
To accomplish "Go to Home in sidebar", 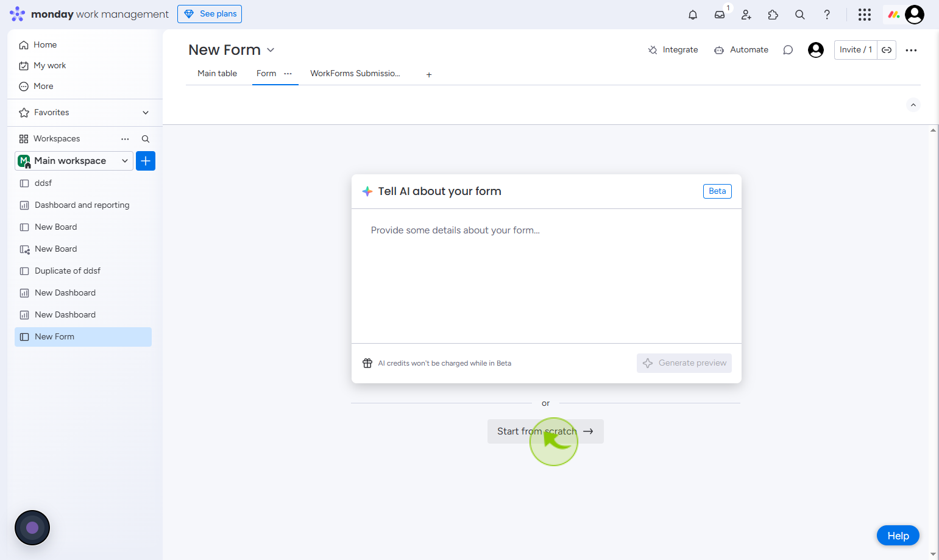I will [45, 44].
